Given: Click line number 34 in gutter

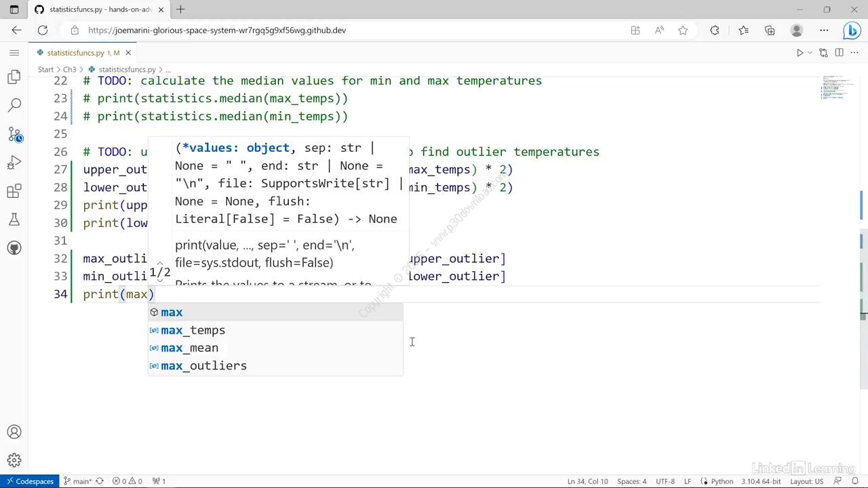Looking at the screenshot, I should (x=60, y=294).
